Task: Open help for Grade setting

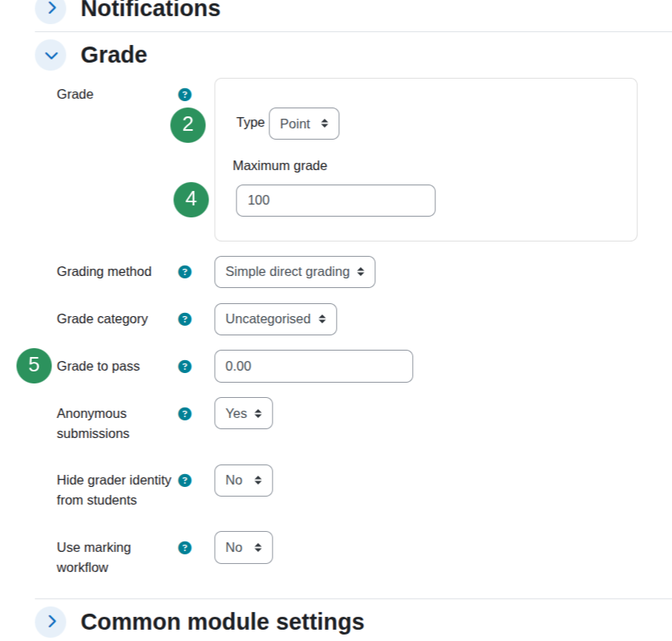Action: (184, 95)
